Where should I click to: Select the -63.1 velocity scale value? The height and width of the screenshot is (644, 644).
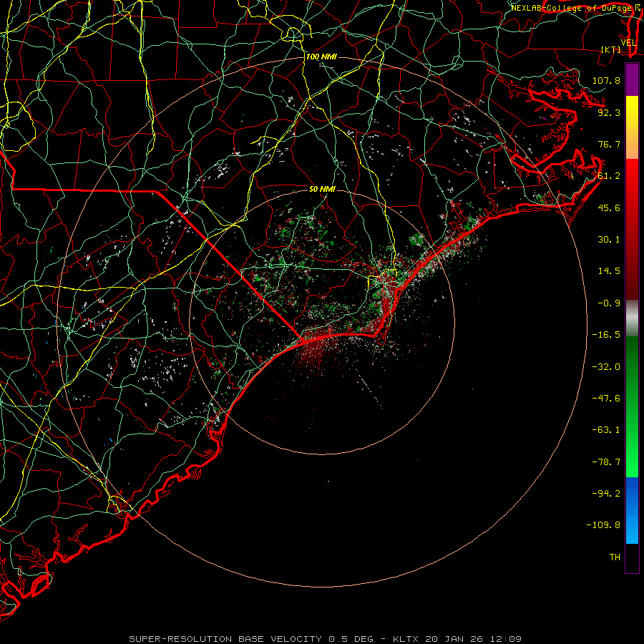point(606,430)
